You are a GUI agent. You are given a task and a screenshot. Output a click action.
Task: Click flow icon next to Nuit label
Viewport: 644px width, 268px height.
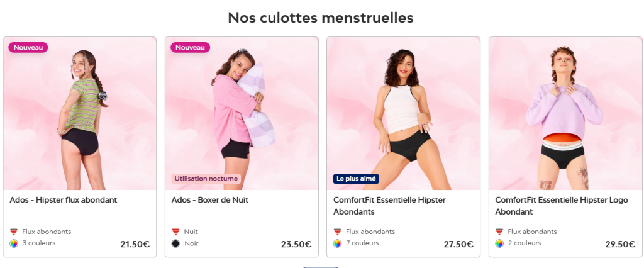coord(176,232)
